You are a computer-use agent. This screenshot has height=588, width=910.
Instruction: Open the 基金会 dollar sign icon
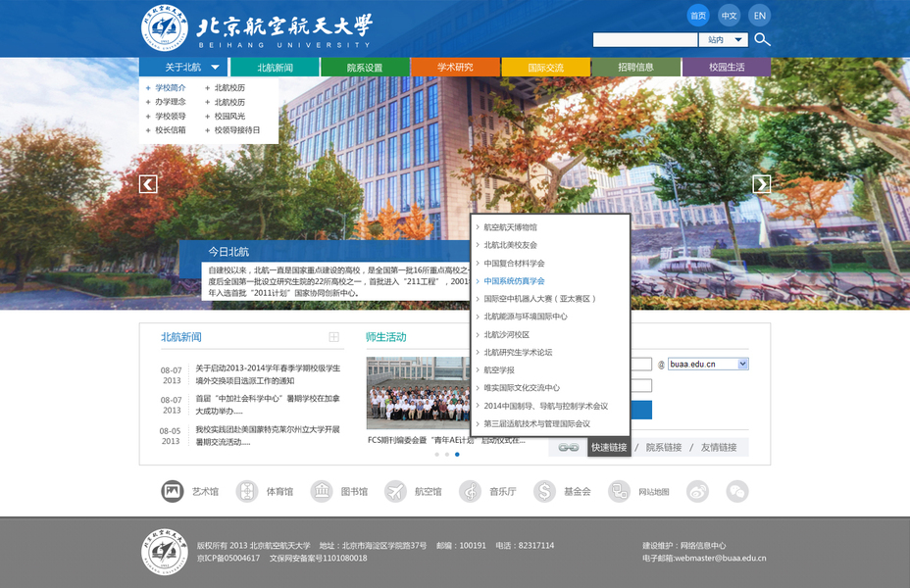coord(544,492)
